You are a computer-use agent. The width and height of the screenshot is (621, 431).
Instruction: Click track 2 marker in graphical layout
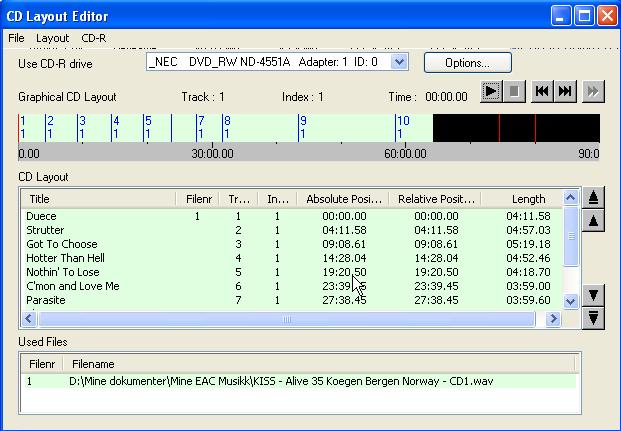point(49,128)
